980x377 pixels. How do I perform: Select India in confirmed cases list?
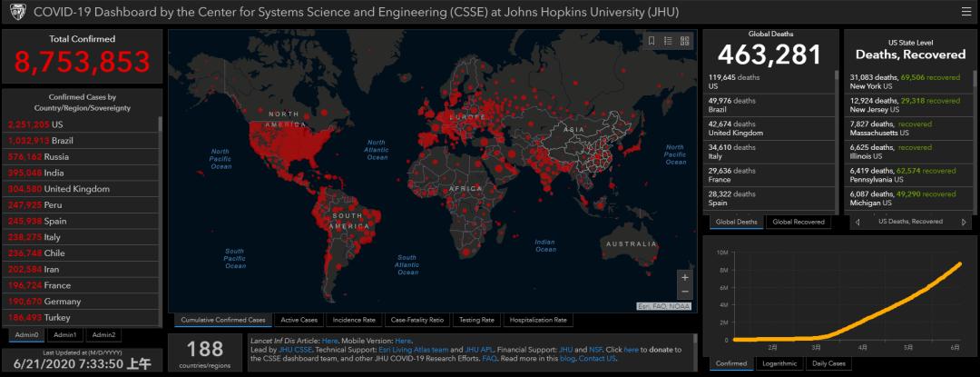coord(81,173)
